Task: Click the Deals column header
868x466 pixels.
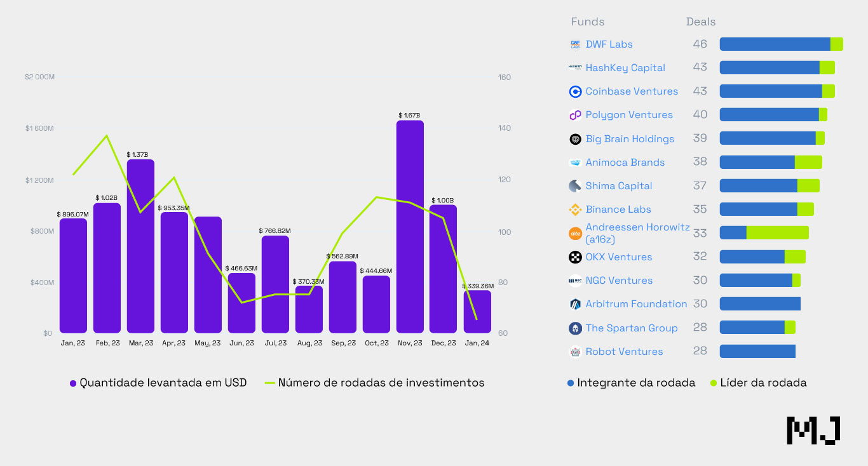Action: pyautogui.click(x=701, y=22)
